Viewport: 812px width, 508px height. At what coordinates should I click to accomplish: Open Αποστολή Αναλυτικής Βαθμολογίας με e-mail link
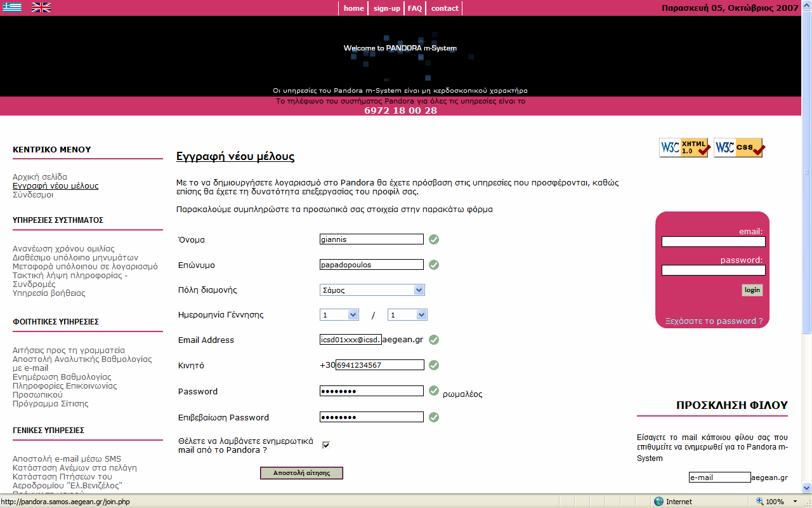pyautogui.click(x=82, y=363)
